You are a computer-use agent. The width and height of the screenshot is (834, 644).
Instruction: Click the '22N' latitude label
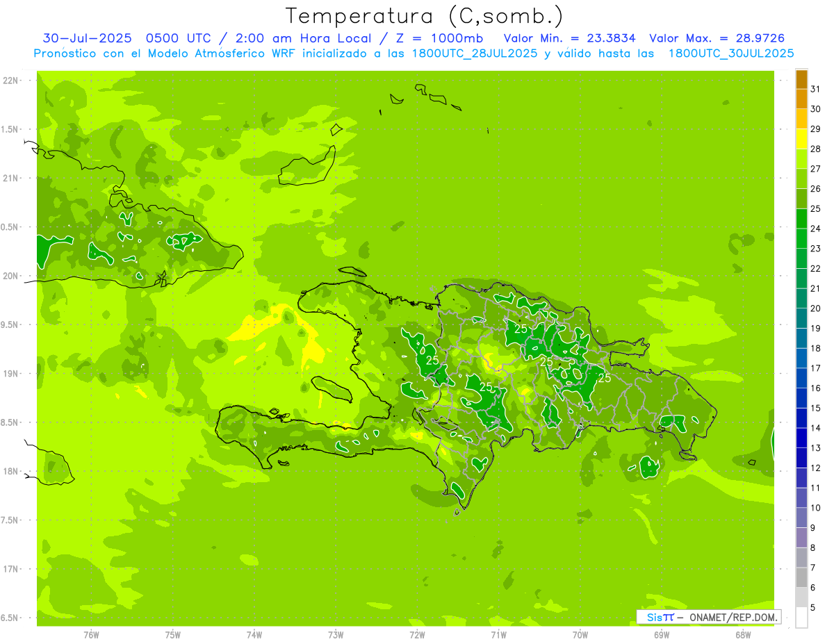12,81
